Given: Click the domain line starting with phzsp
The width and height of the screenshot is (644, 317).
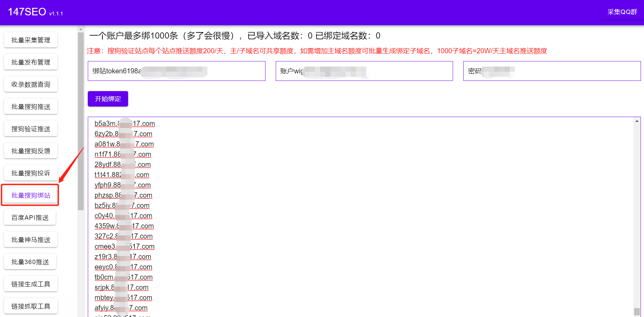Looking at the screenshot, I should (123, 195).
